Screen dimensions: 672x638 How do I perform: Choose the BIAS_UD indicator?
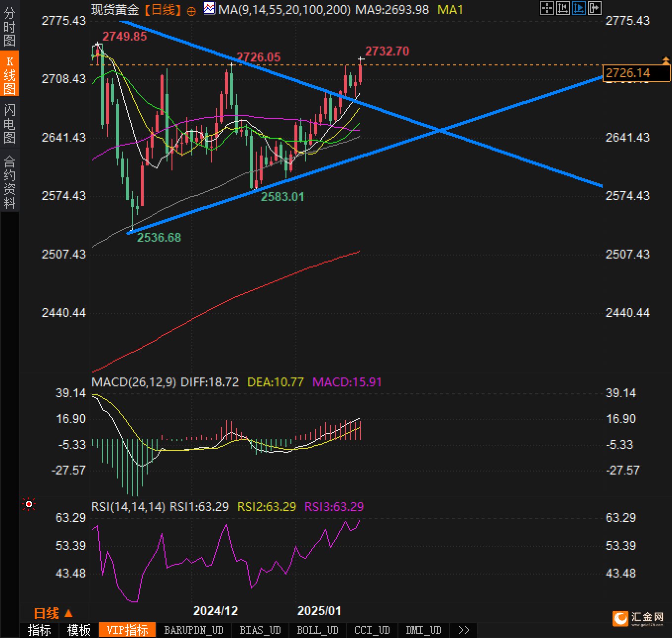pyautogui.click(x=260, y=630)
